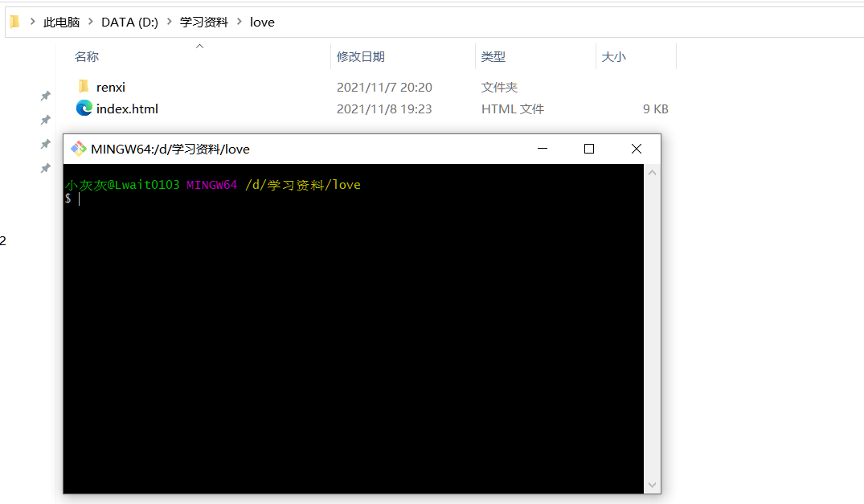The image size is (864, 504).
Task: Click terminal scrollbar up arrow
Action: point(653,173)
